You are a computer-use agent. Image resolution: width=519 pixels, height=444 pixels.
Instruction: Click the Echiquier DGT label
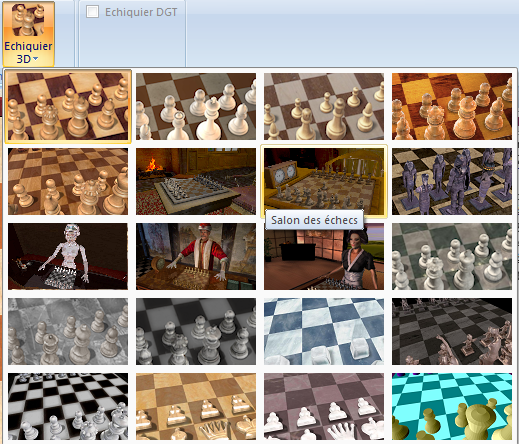(x=141, y=12)
